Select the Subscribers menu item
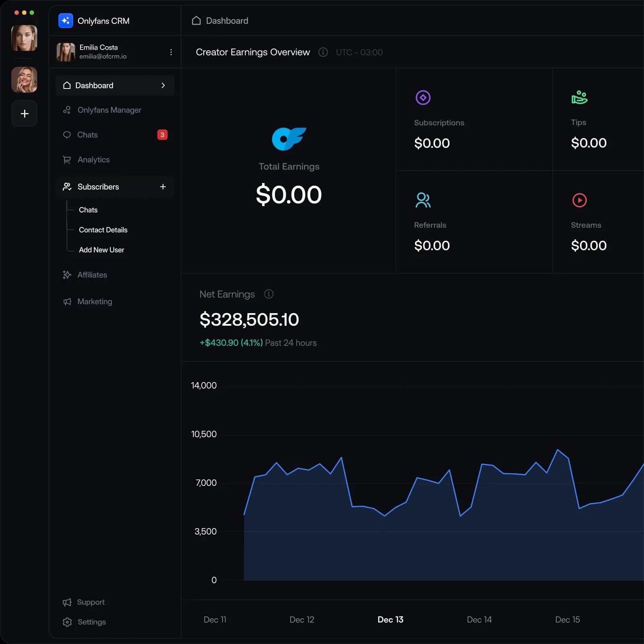644x644 pixels. point(115,187)
